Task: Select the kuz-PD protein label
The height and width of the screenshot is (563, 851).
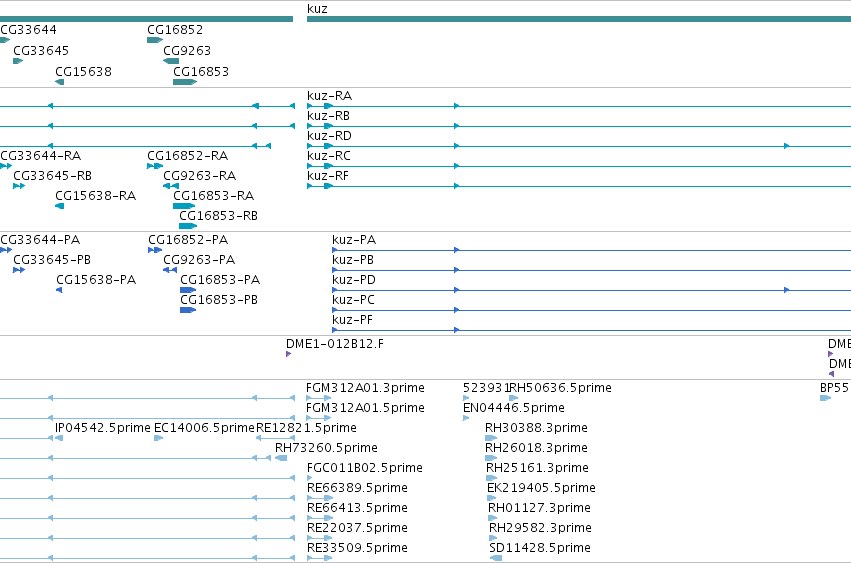Action: click(354, 280)
